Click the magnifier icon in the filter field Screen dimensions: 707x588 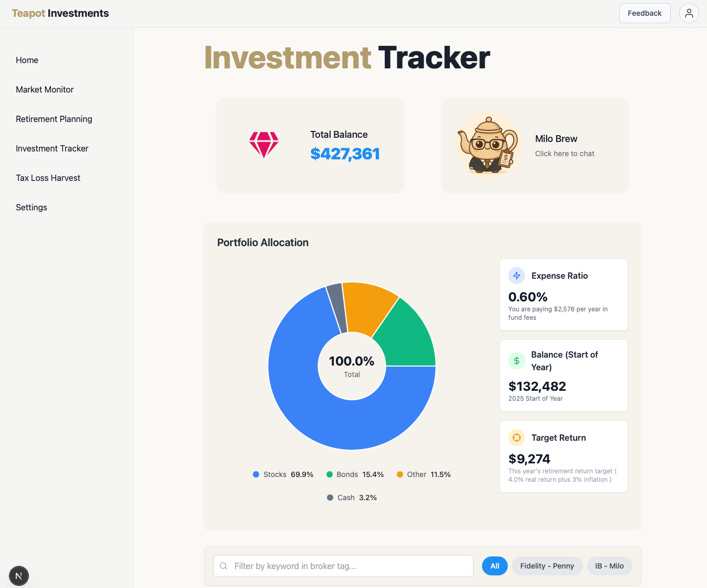pos(223,566)
